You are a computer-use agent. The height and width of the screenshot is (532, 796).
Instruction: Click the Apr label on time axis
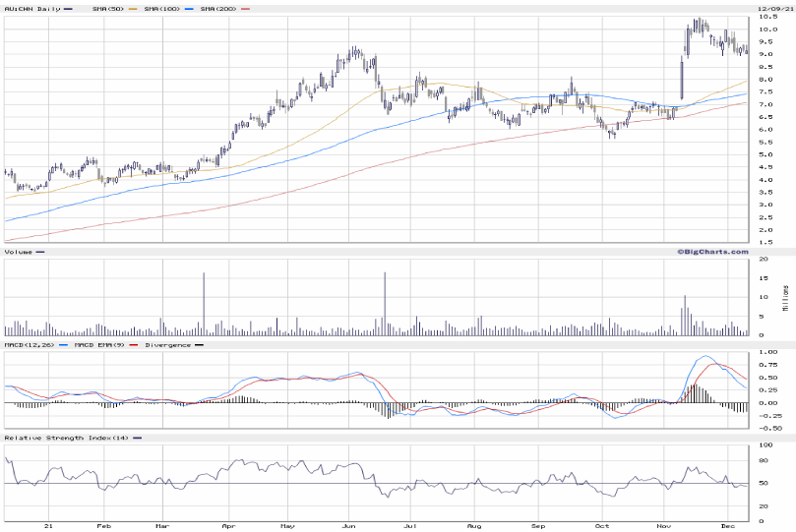[228, 527]
